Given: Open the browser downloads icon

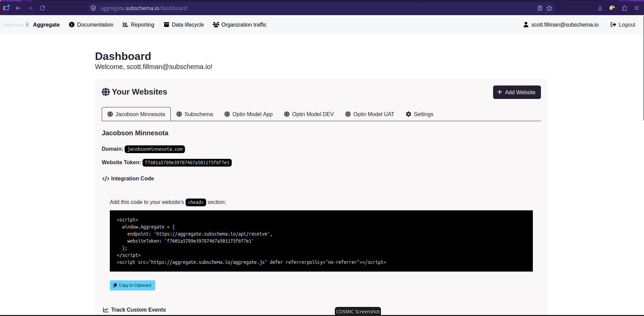Looking at the screenshot, I should (600, 8).
